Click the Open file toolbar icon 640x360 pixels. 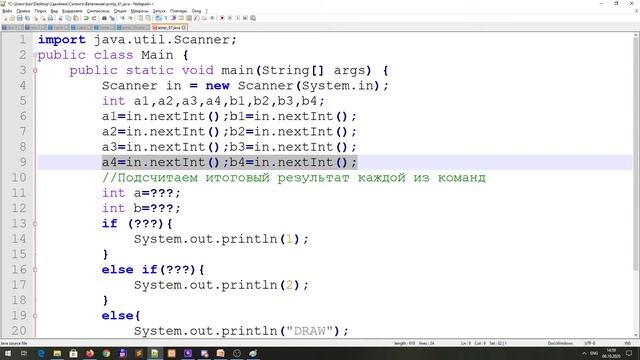click(x=12, y=18)
